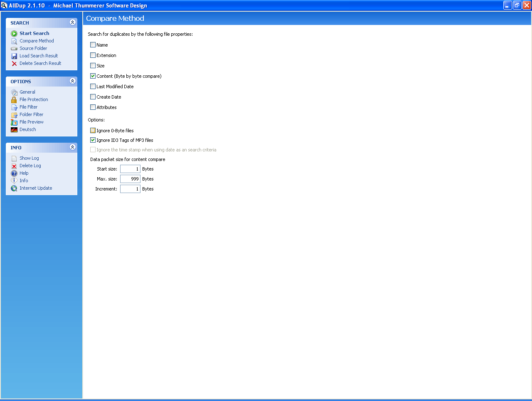This screenshot has width=532, height=401.
Task: Open the Folder Filter link
Action: (31, 114)
